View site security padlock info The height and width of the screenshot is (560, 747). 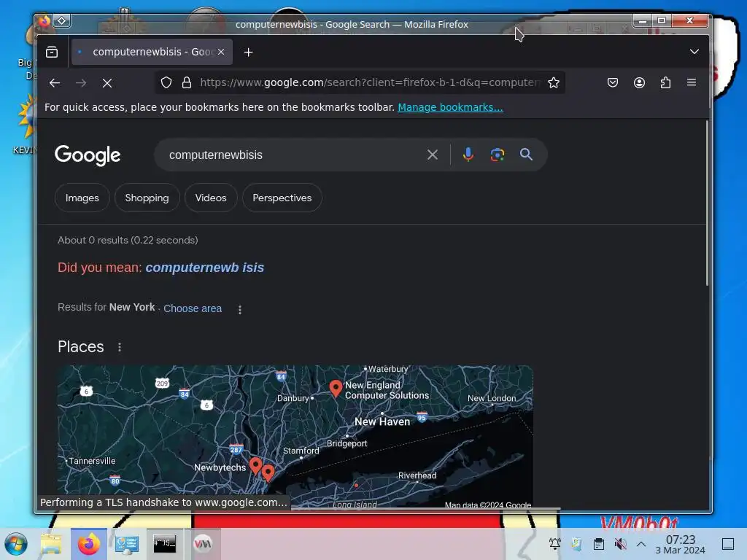click(x=187, y=82)
